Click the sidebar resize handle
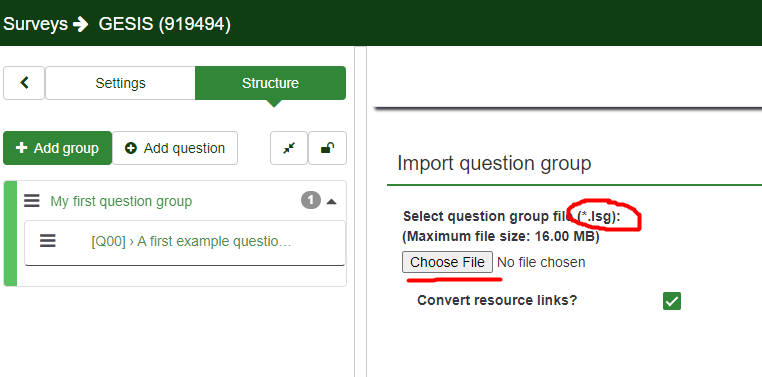Image resolution: width=762 pixels, height=377 pixels. 361,212
